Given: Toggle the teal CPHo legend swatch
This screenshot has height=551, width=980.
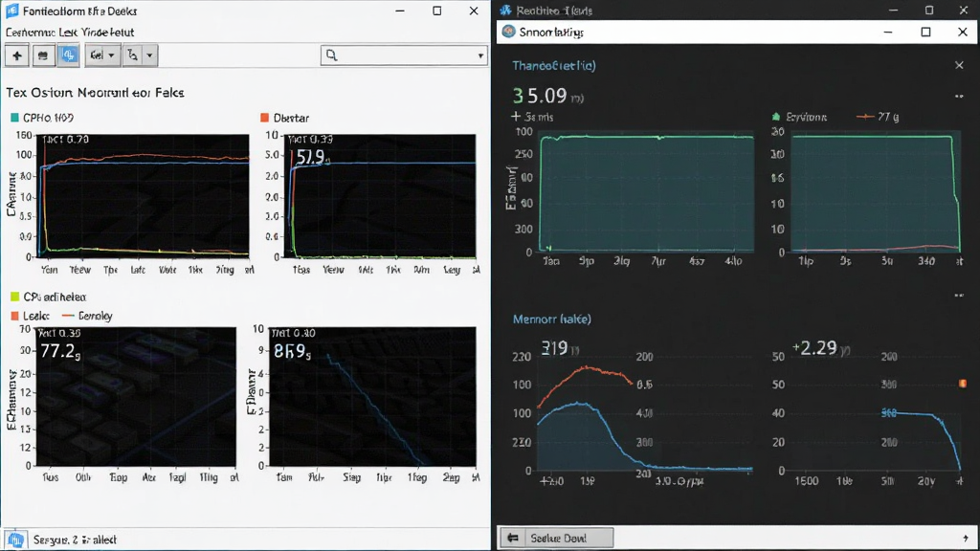Looking at the screenshot, I should click(x=14, y=118).
